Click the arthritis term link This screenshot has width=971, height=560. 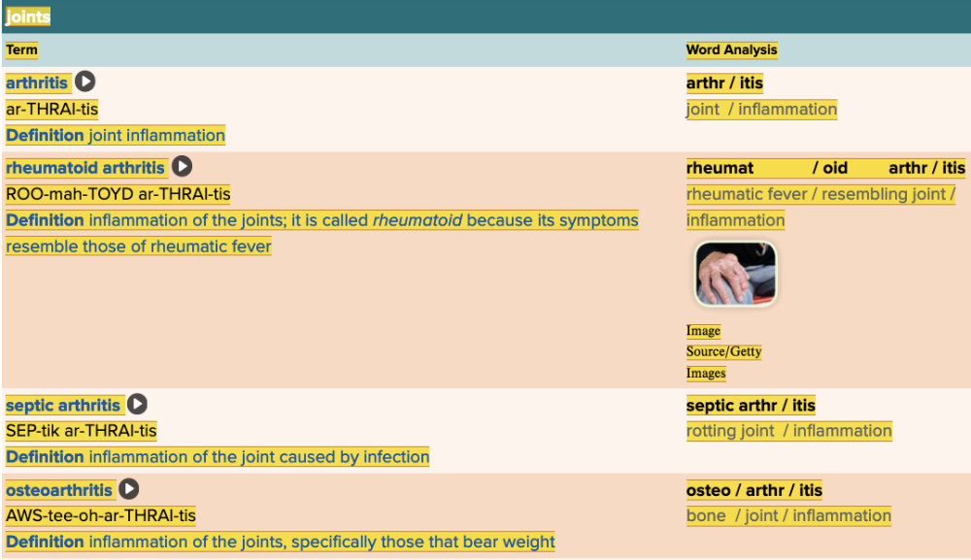coord(39,83)
